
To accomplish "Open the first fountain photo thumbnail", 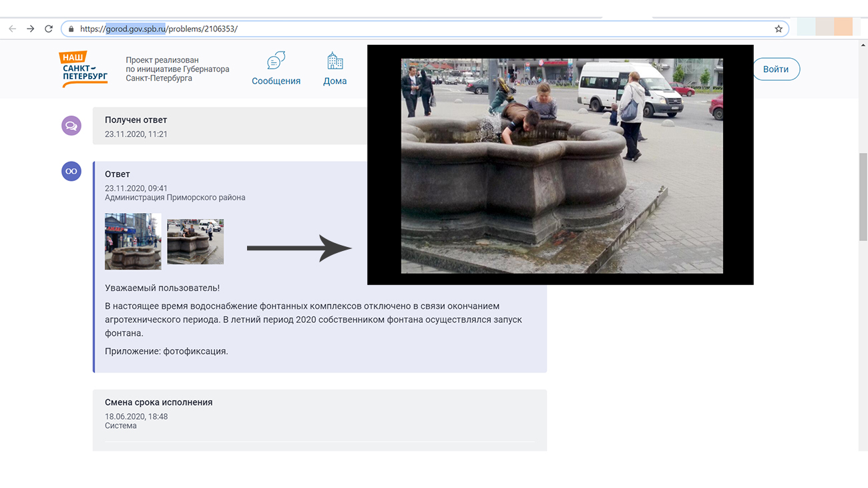I will pyautogui.click(x=133, y=241).
